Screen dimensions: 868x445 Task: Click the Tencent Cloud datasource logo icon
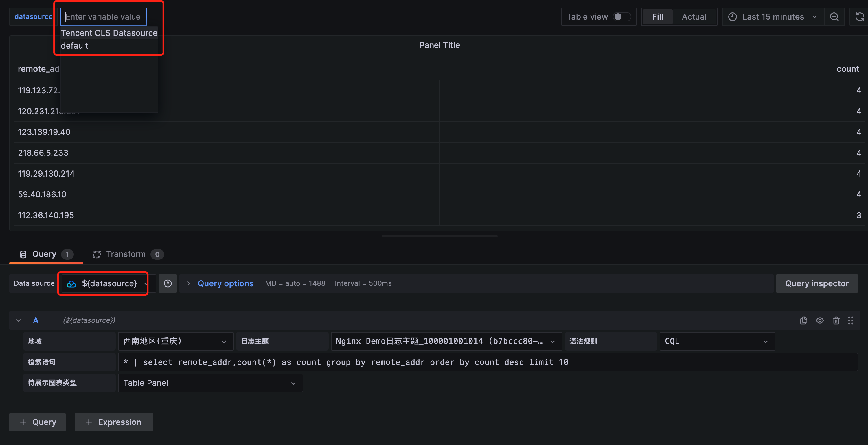coord(71,283)
